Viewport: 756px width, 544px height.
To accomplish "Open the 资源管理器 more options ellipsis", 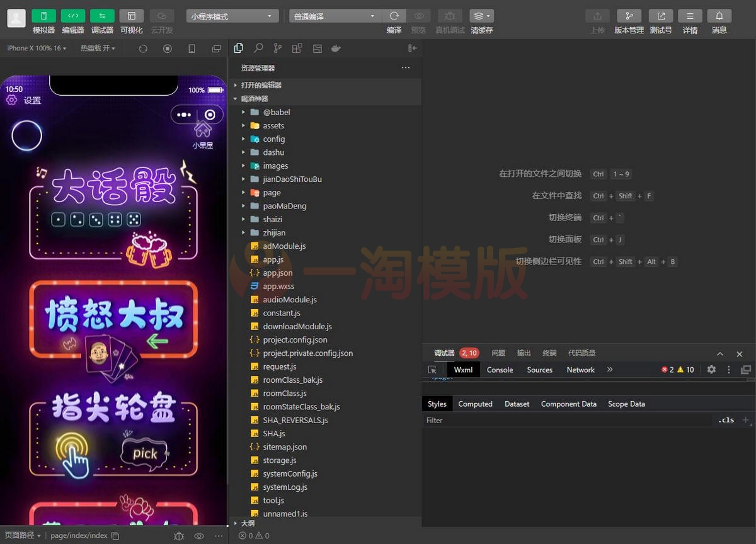I will coord(406,67).
